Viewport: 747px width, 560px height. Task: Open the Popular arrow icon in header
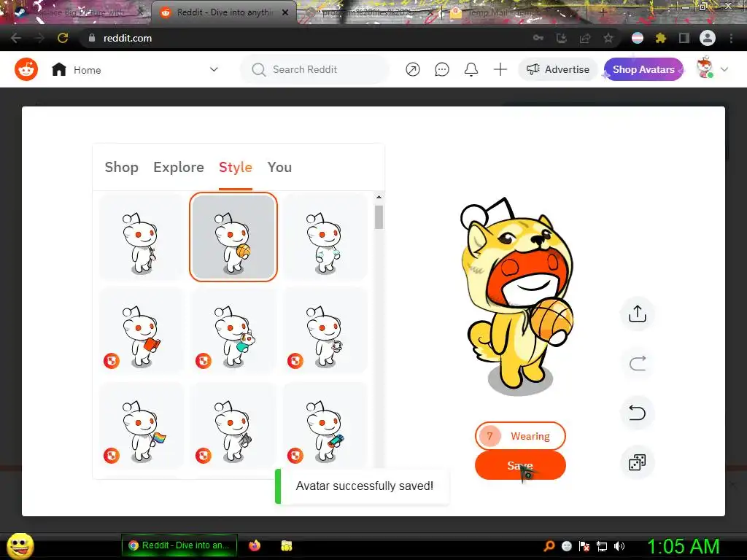[413, 69]
